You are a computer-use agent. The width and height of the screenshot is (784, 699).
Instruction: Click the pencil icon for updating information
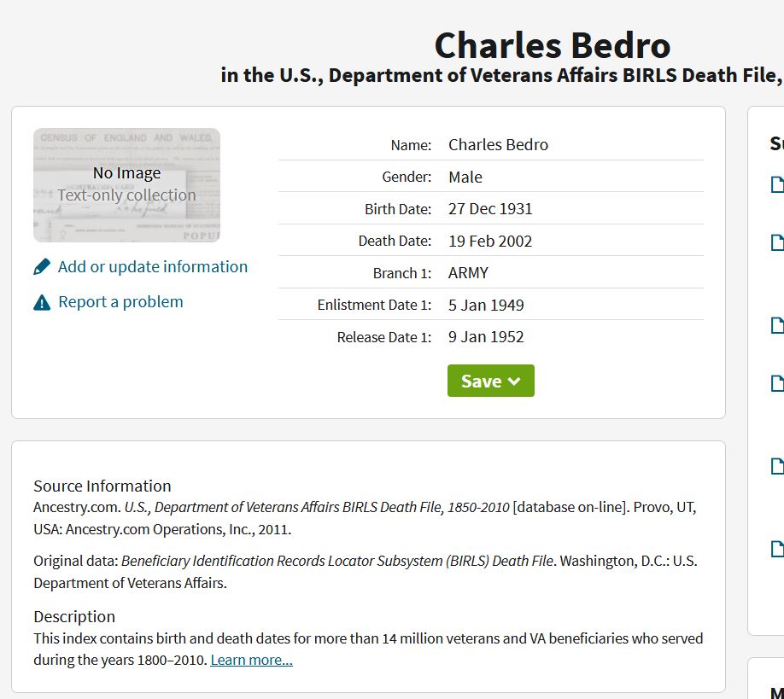pyautogui.click(x=42, y=267)
